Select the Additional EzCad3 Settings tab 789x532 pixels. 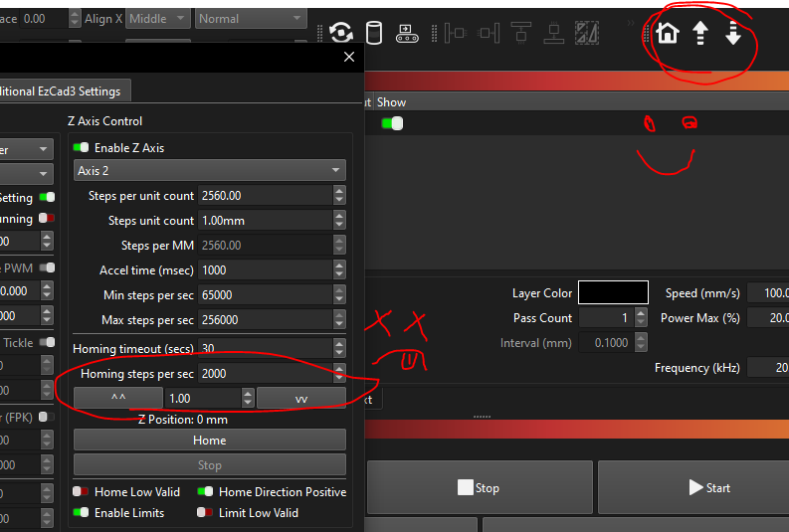point(65,91)
